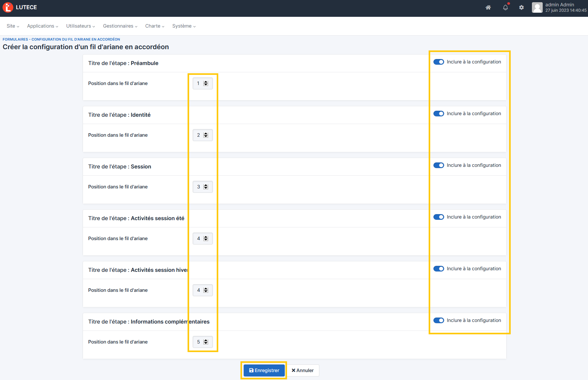Adjust position spinner for Informations complémentaires
588x380 pixels.
point(206,342)
